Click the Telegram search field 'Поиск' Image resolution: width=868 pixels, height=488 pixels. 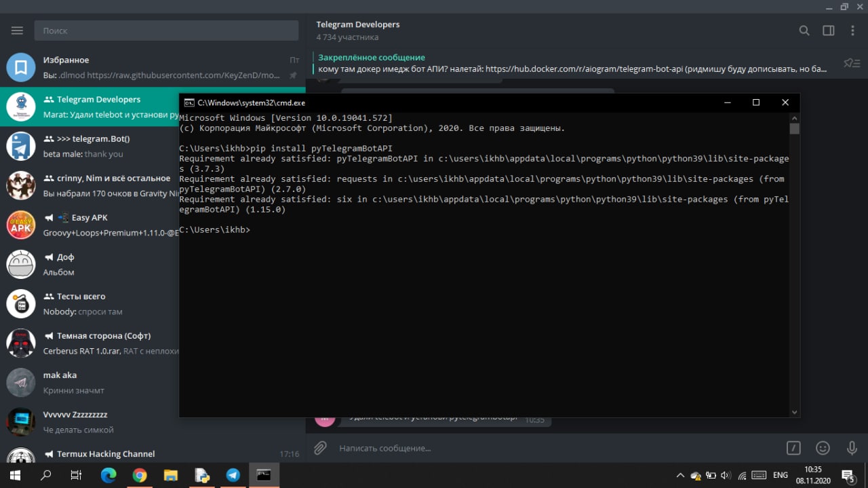click(166, 31)
